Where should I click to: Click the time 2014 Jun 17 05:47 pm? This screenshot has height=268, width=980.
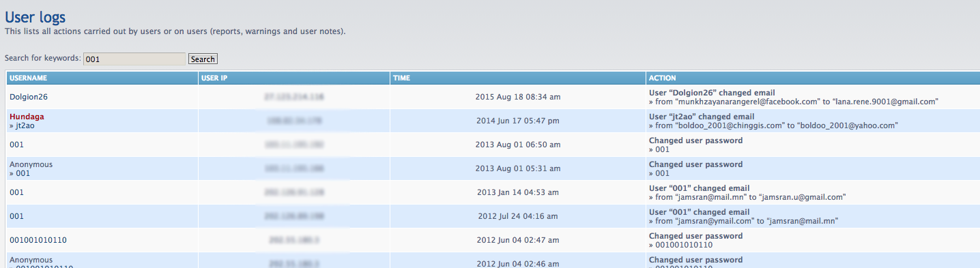click(518, 121)
